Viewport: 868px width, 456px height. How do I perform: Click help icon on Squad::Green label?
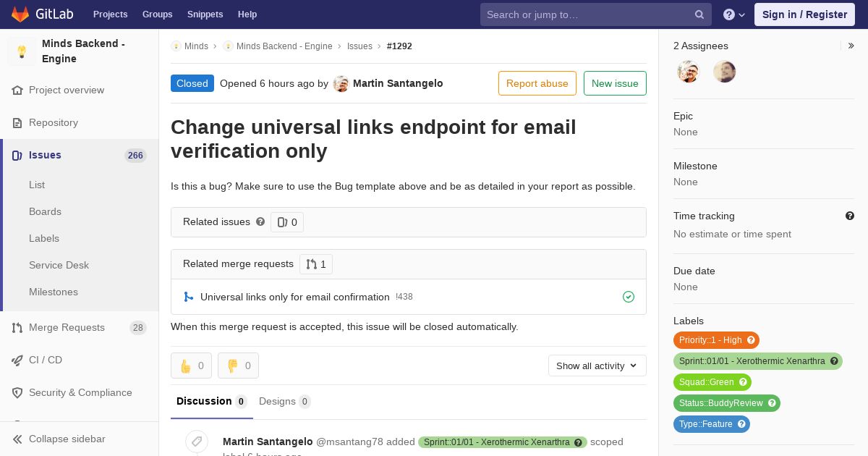pos(744,382)
